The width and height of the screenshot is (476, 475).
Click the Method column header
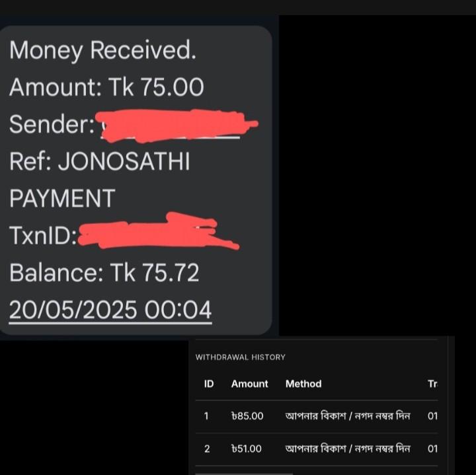303,384
